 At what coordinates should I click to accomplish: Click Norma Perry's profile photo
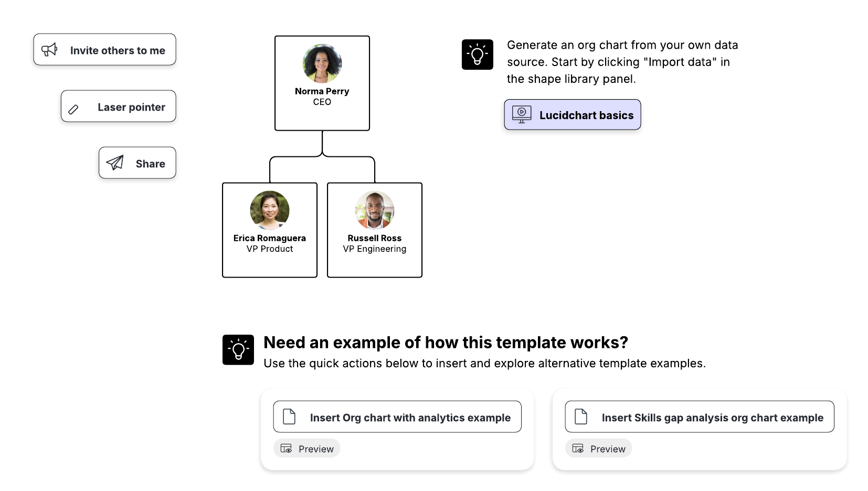coord(322,62)
